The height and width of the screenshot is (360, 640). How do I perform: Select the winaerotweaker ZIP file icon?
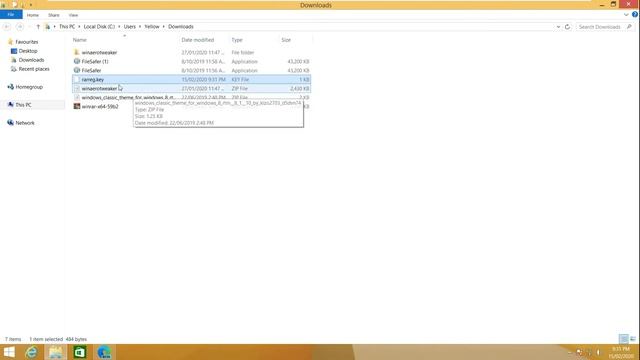(x=77, y=89)
